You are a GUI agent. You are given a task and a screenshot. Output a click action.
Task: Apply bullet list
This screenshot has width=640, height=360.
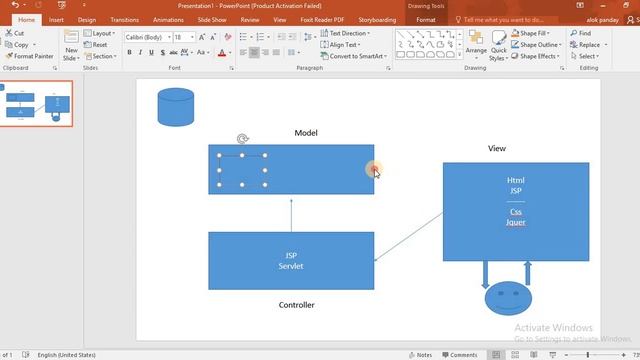[243, 37]
